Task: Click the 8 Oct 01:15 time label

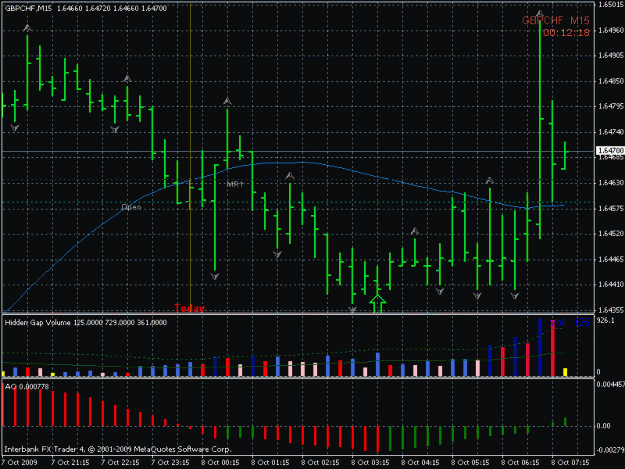Action: click(x=270, y=462)
